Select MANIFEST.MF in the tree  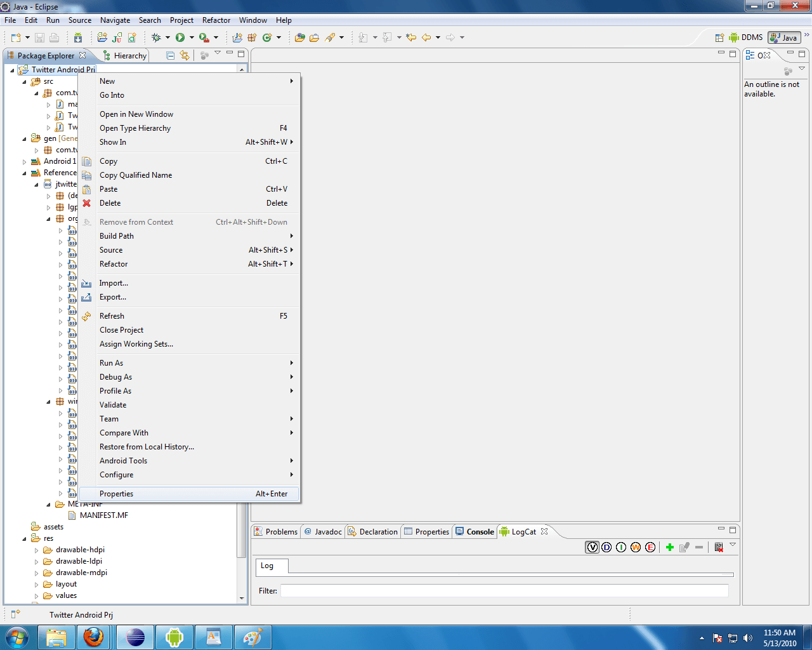(x=98, y=515)
